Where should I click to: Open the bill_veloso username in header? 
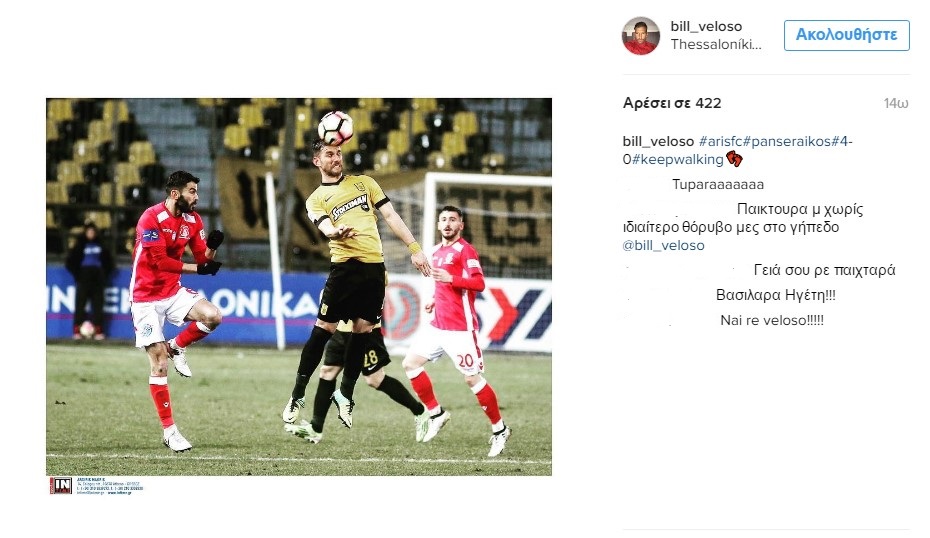coord(706,27)
